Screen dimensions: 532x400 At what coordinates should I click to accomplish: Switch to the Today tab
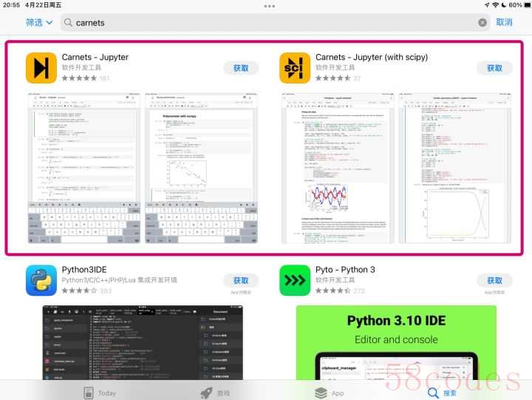(100, 393)
